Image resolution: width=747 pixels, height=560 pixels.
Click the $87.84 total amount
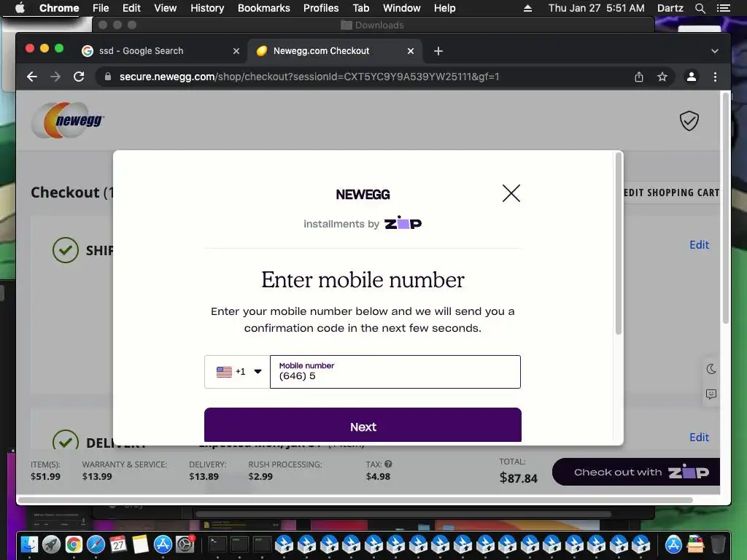(x=519, y=478)
